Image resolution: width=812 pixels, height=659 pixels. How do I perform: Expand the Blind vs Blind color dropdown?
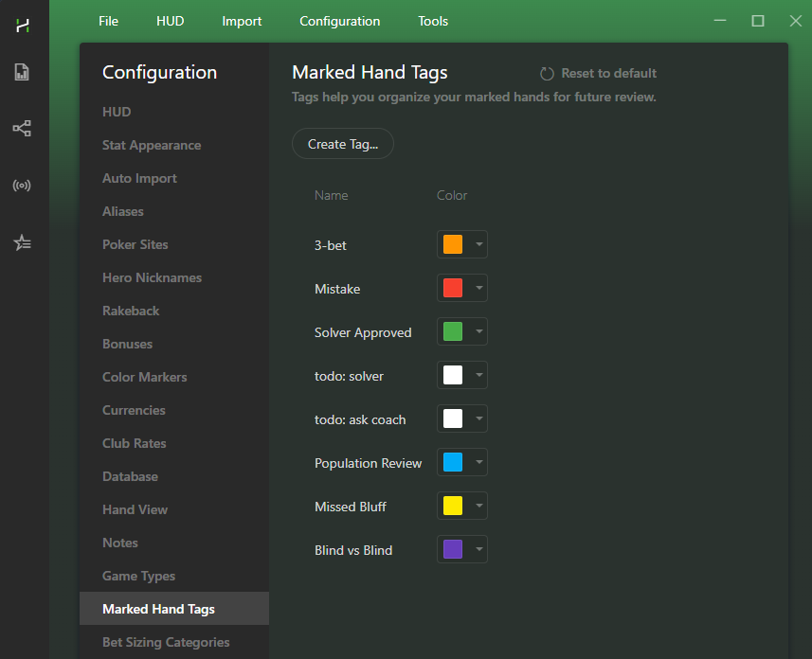point(479,549)
